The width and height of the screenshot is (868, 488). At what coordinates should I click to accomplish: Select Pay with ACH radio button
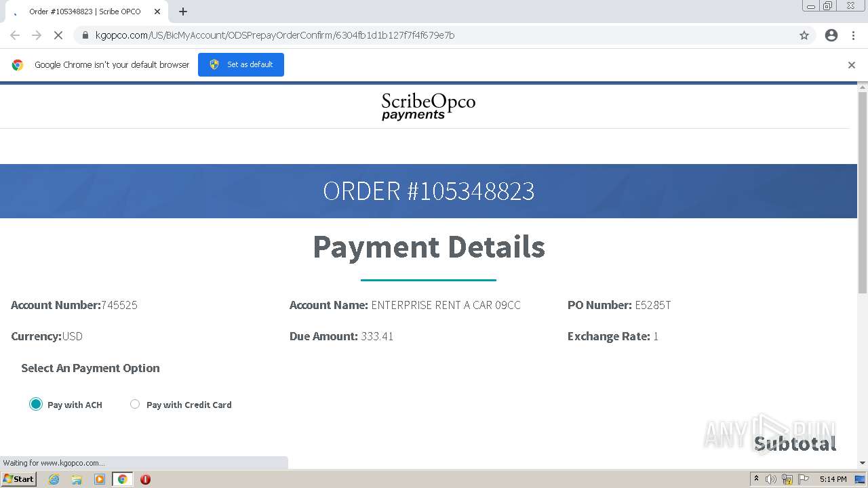(36, 404)
